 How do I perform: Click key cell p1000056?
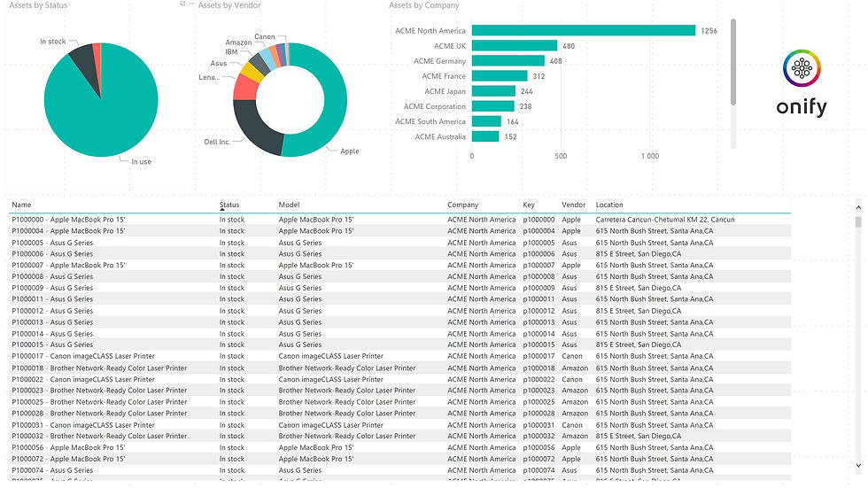click(539, 447)
